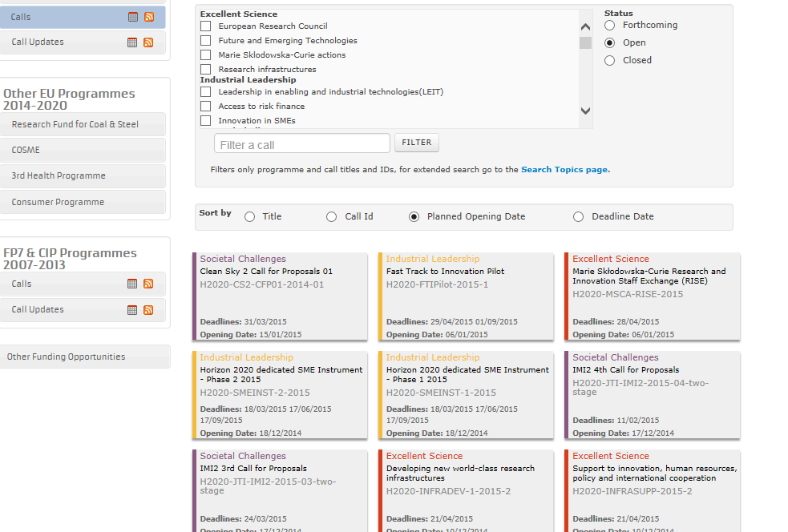Click the FP7 & CIP Programmes 2007-2013 heading

point(70,259)
